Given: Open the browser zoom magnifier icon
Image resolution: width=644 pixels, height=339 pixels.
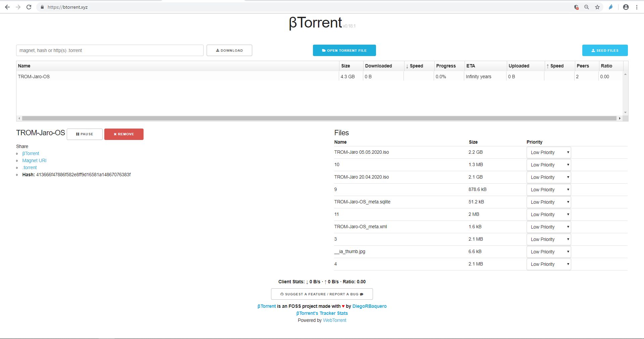Looking at the screenshot, I should point(587,7).
